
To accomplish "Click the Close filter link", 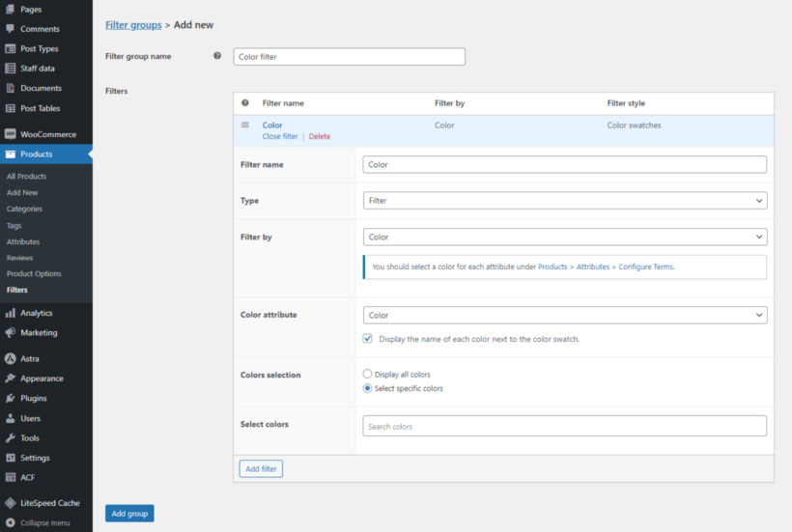I will pos(280,136).
